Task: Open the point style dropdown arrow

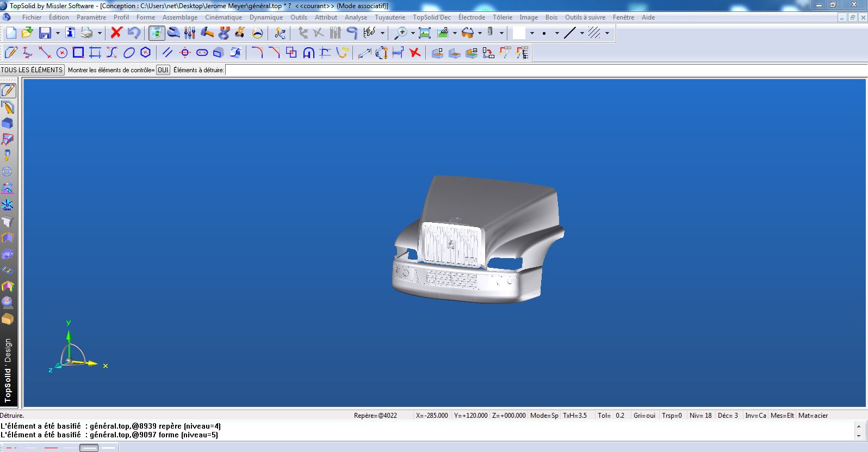Action: (557, 33)
